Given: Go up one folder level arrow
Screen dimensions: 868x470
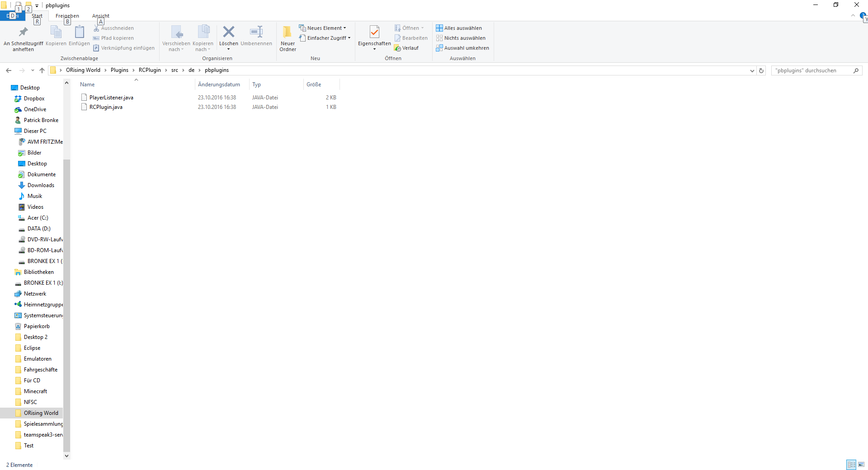Looking at the screenshot, I should 42,70.
